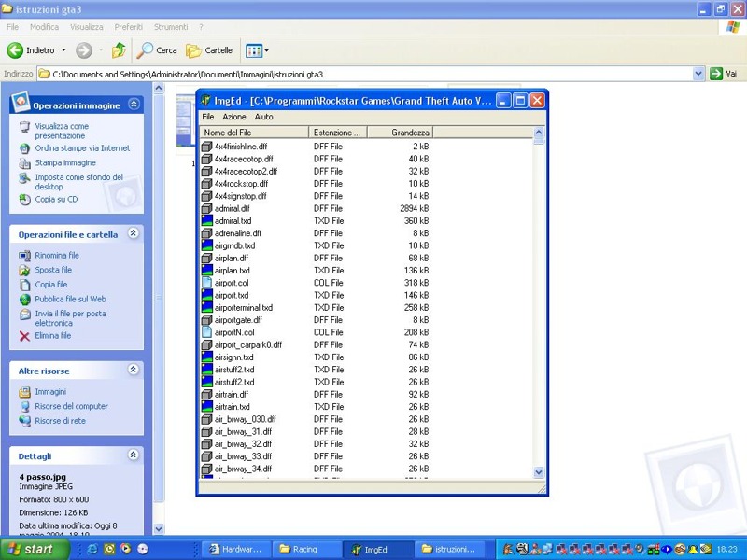This screenshot has height=560, width=747.
Task: Click Rinomina file link
Action: click(57, 255)
